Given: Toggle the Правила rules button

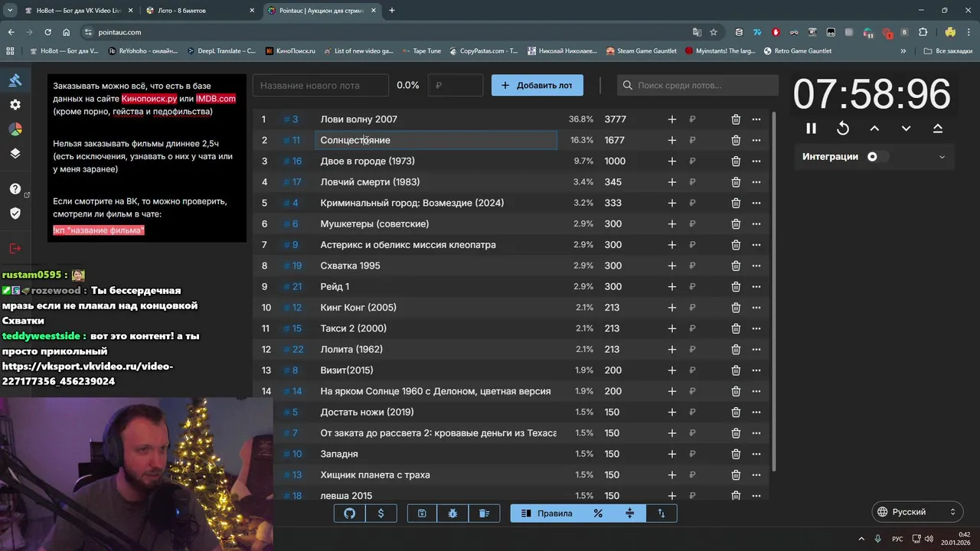Looking at the screenshot, I should point(547,514).
